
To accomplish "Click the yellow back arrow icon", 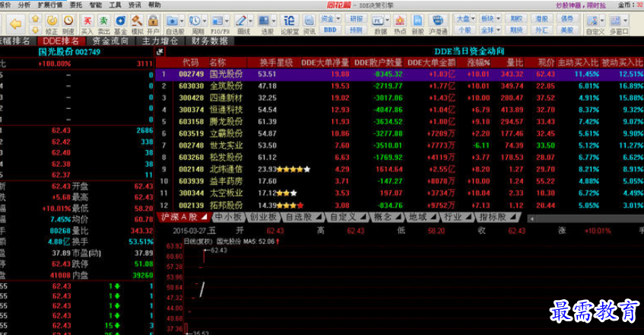I will 16,24.
